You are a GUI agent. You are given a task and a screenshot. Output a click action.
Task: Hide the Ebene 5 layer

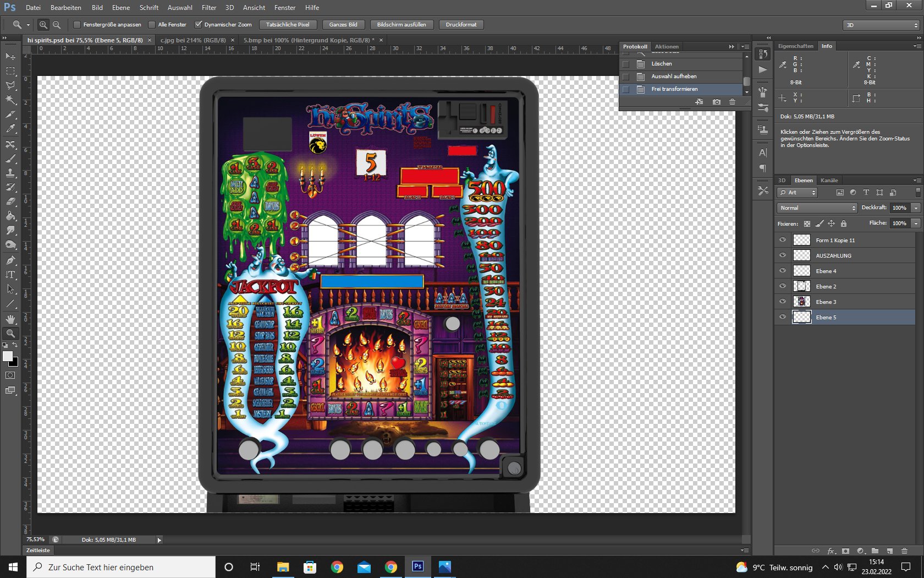coord(783,317)
